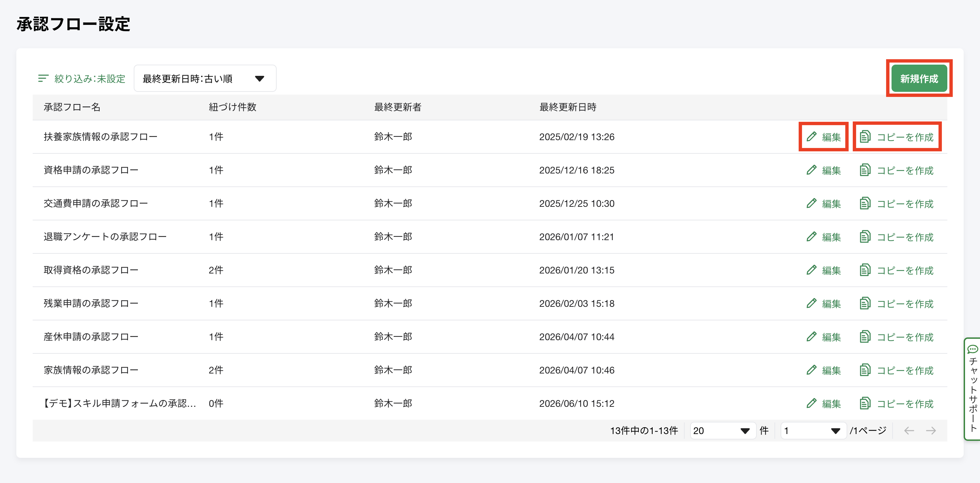980x483 pixels.
Task: Click the /1ページ page count label
Action: (x=868, y=431)
